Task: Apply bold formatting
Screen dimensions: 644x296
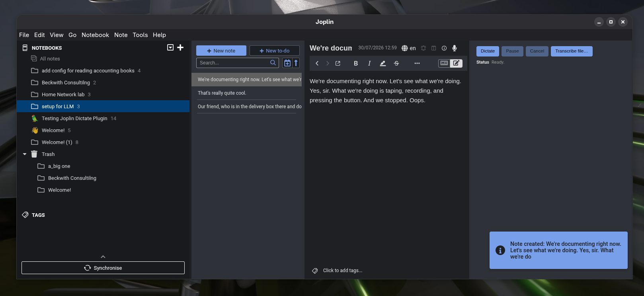Action: pos(356,63)
